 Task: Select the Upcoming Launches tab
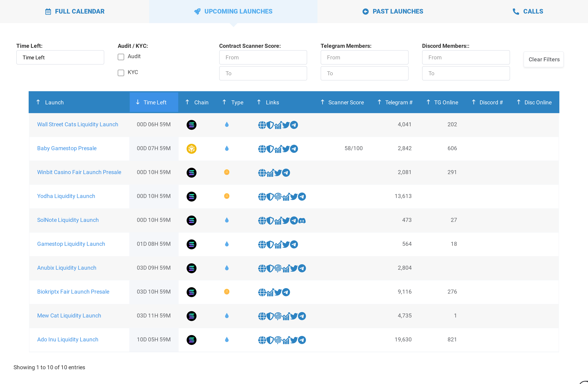[233, 11]
